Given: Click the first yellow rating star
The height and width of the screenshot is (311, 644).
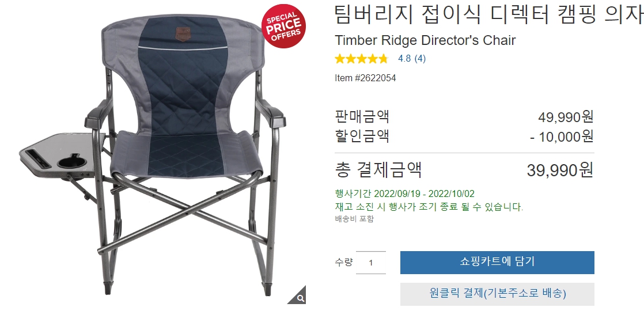Looking at the screenshot, I should (x=340, y=59).
